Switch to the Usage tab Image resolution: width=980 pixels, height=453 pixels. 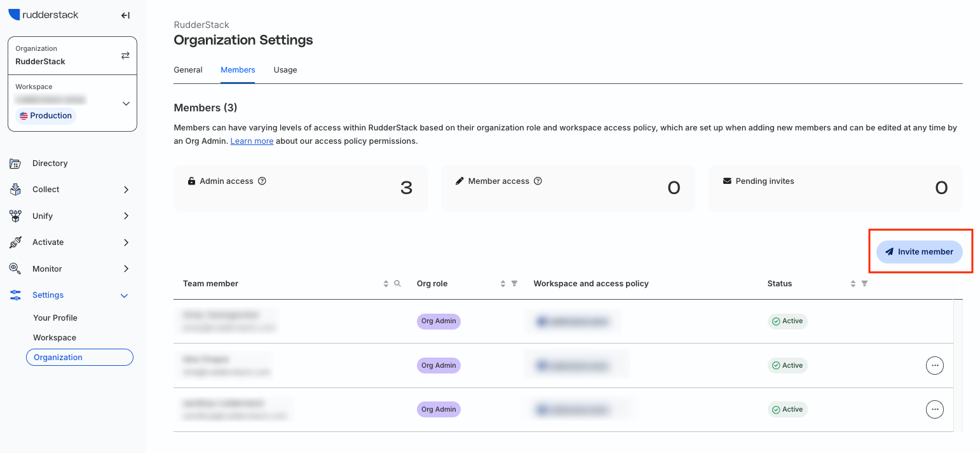tap(285, 70)
